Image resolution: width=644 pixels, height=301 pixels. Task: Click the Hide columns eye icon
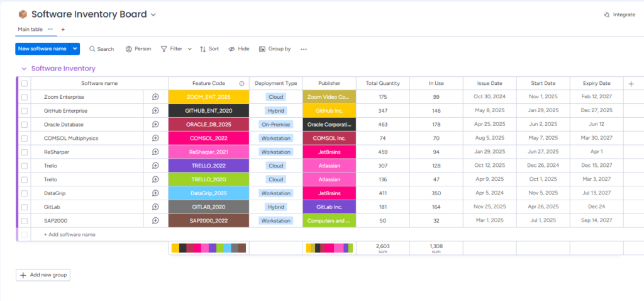click(231, 49)
